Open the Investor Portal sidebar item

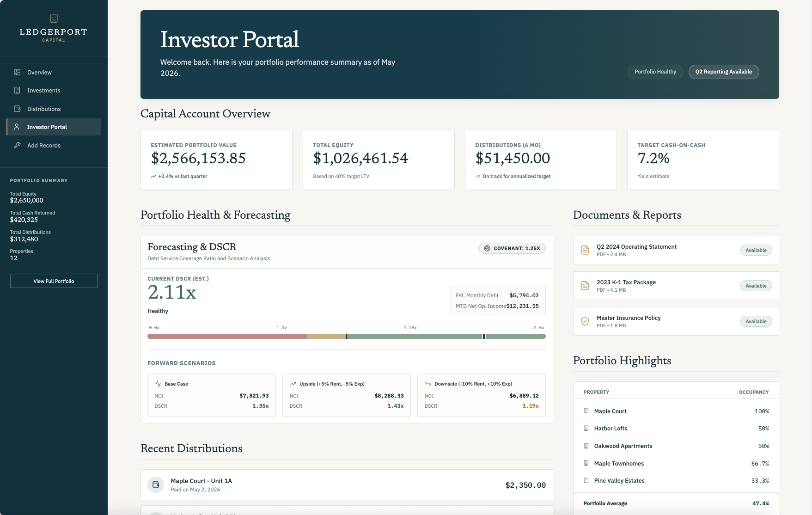coord(54,127)
